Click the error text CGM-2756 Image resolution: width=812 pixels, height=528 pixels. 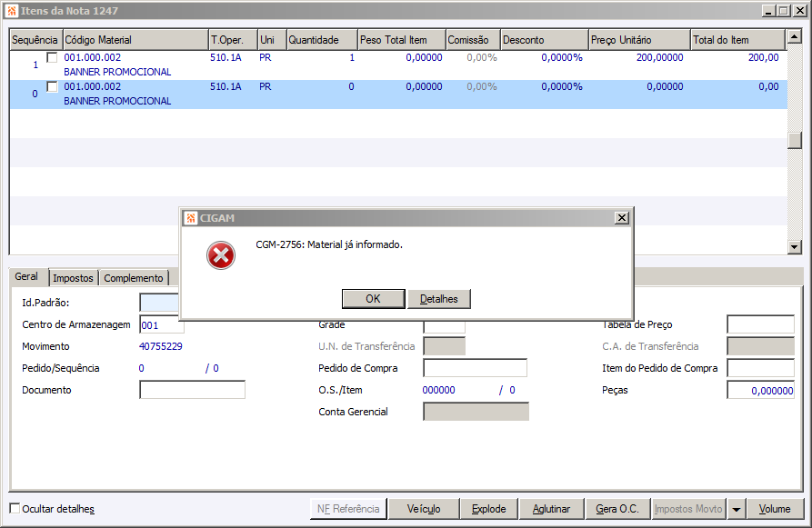click(329, 244)
